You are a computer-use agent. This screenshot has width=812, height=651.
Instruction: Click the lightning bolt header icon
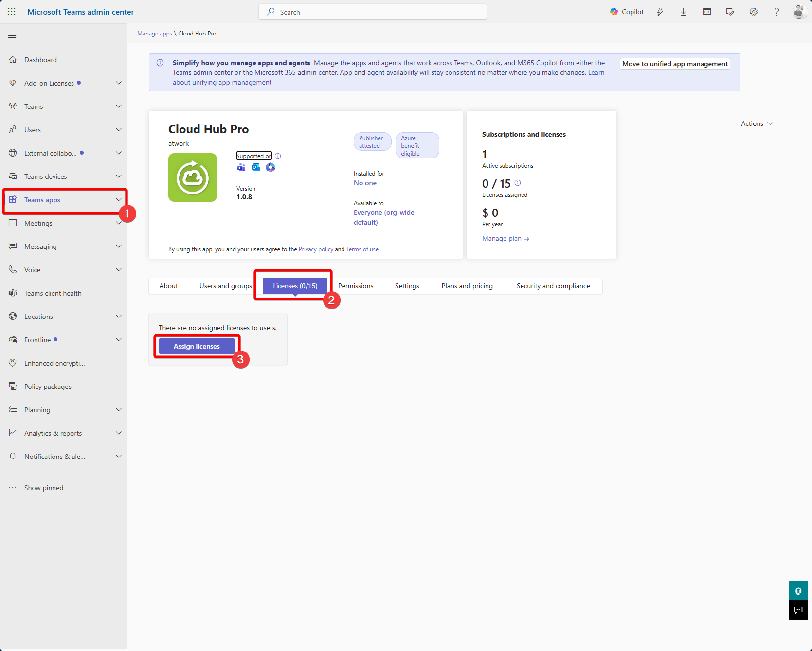point(660,12)
